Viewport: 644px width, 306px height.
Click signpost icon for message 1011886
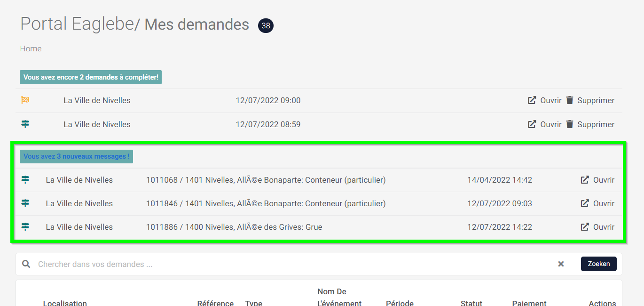click(x=25, y=227)
